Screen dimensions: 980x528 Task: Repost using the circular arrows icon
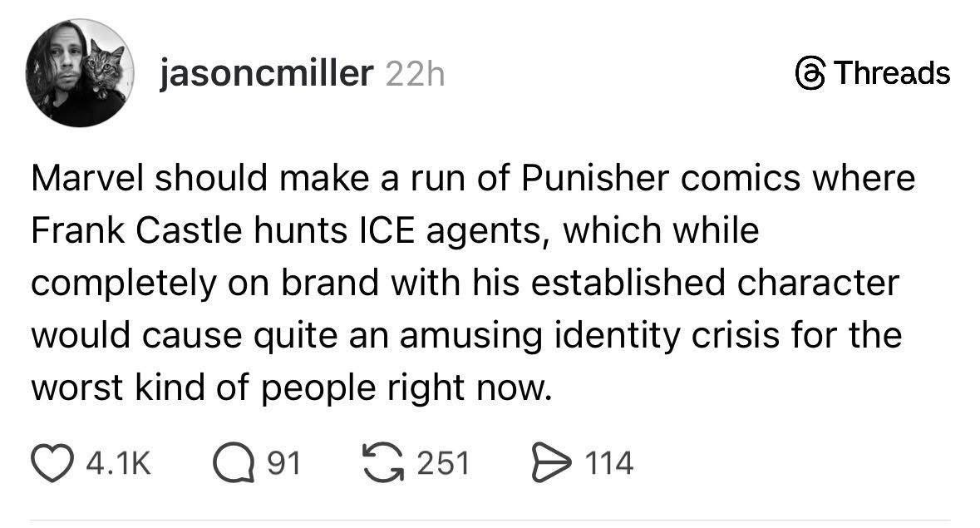[x=387, y=462]
